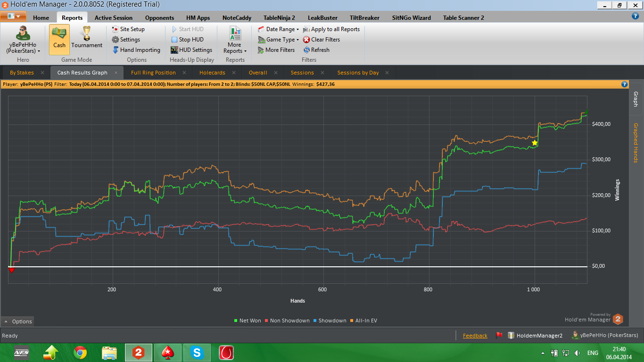Close the Sessions tab

322,73
